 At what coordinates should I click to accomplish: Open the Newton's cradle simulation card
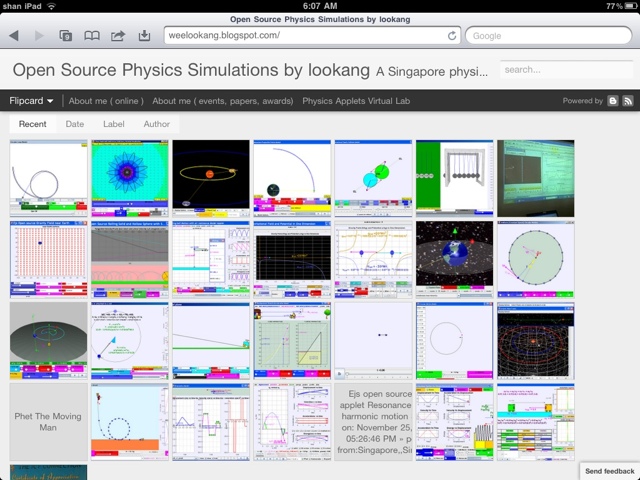(x=455, y=178)
